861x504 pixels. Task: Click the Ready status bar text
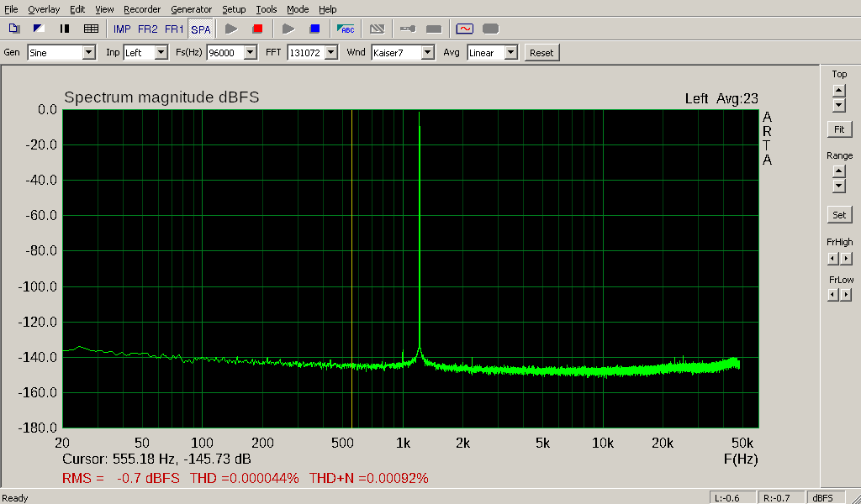point(15,498)
